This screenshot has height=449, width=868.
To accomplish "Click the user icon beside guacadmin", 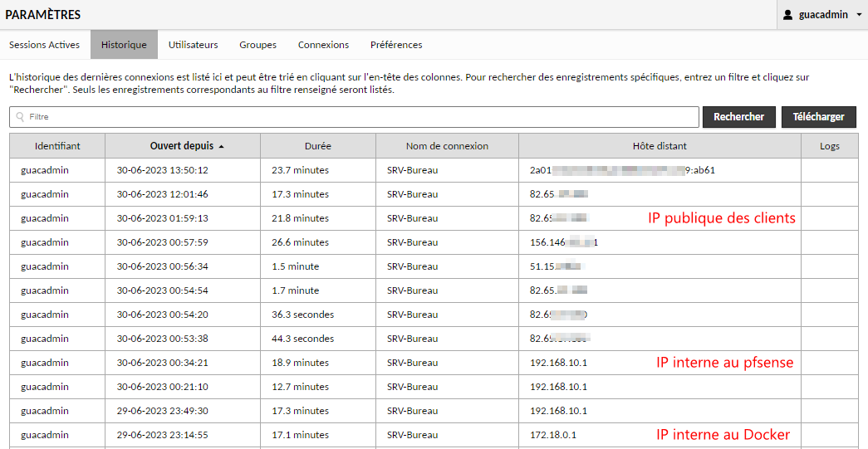I will [788, 15].
